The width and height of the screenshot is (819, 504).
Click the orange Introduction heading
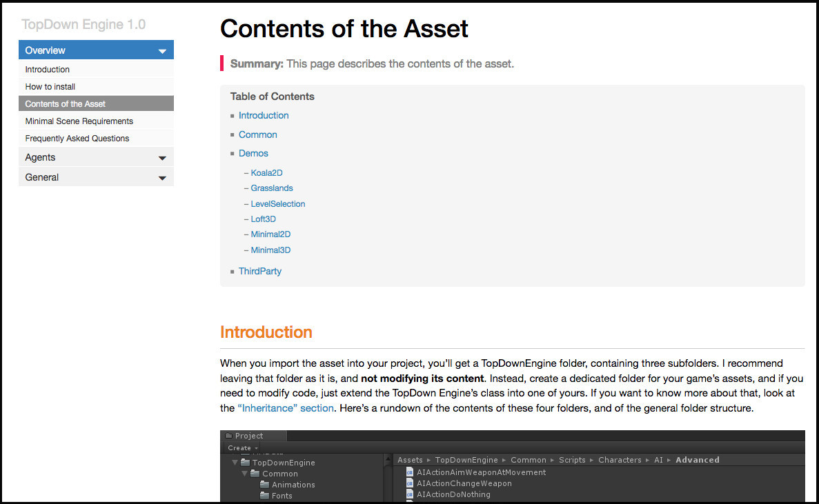click(266, 332)
